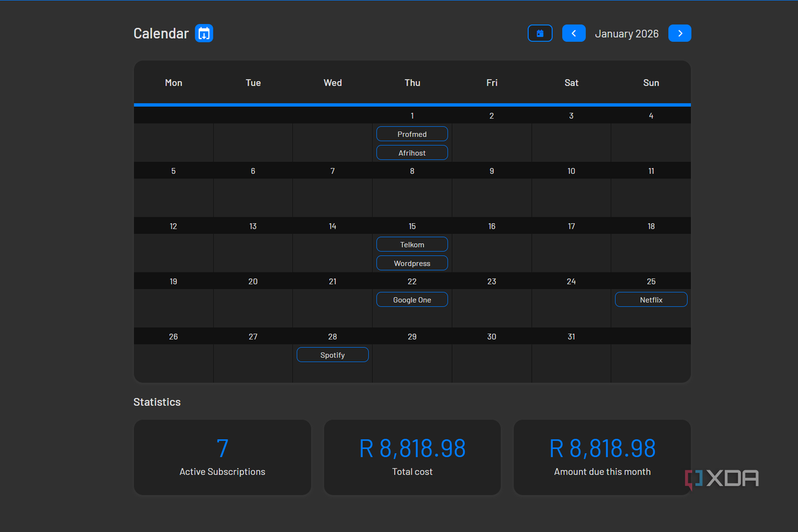Click day number 30 in calendar
Screen dimensions: 798x532
coord(492,337)
